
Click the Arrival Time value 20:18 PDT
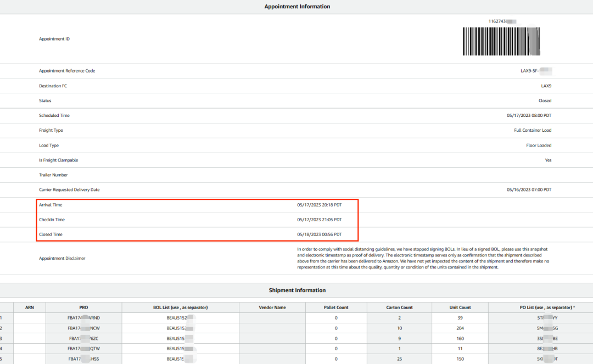pyautogui.click(x=319, y=205)
